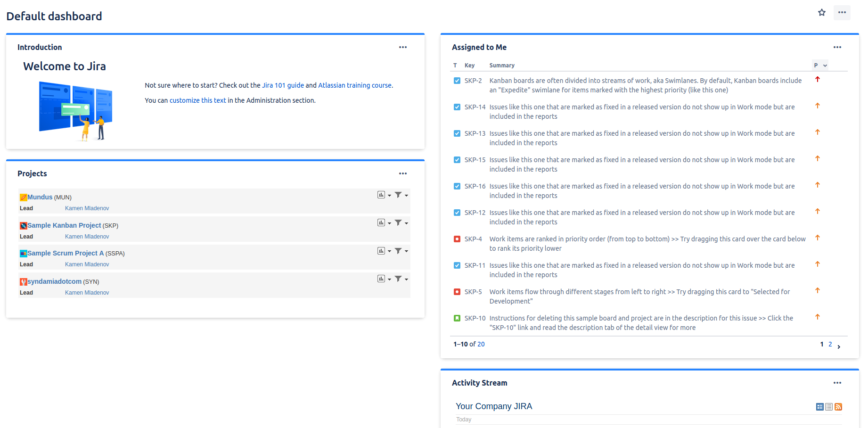
Task: Click SKP-4 bug issue type icon
Action: click(x=457, y=239)
